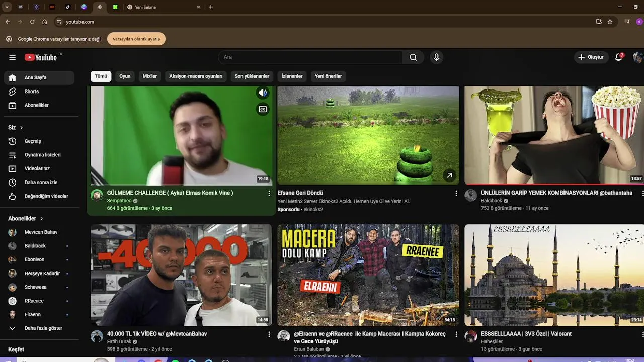Select the Yeni öneriler chip
The height and width of the screenshot is (362, 644).
(328, 76)
